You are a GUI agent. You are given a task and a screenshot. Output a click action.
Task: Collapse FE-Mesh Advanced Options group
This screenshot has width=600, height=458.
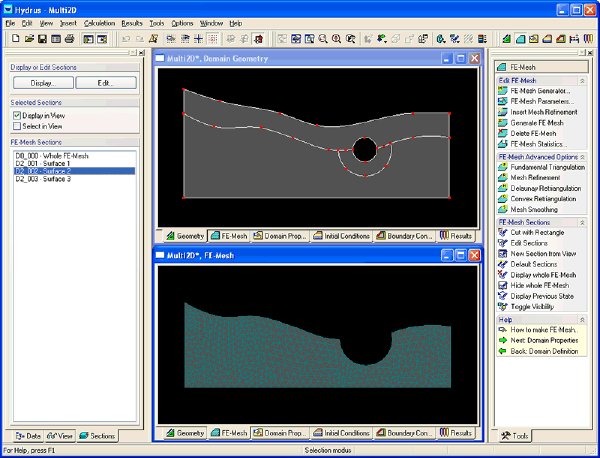(x=582, y=157)
